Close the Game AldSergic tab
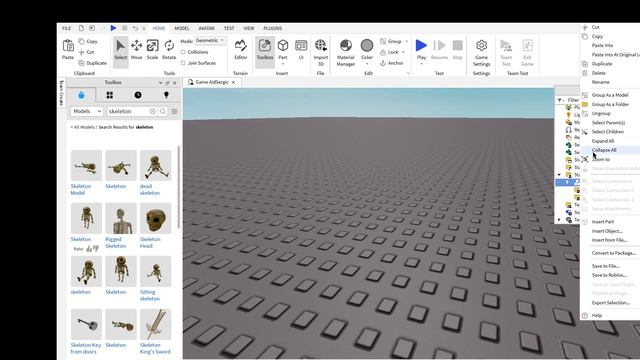Screen dimensions: 640x360 coord(233,82)
